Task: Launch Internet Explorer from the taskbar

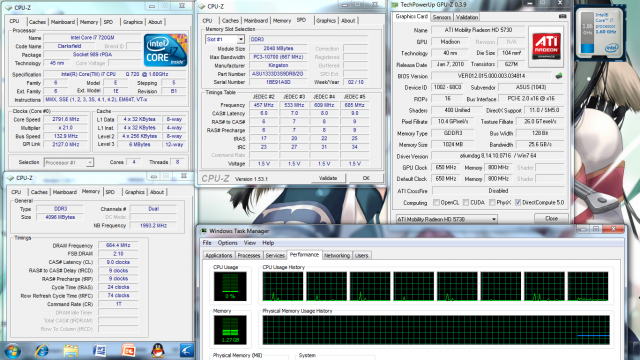Action: point(42,351)
